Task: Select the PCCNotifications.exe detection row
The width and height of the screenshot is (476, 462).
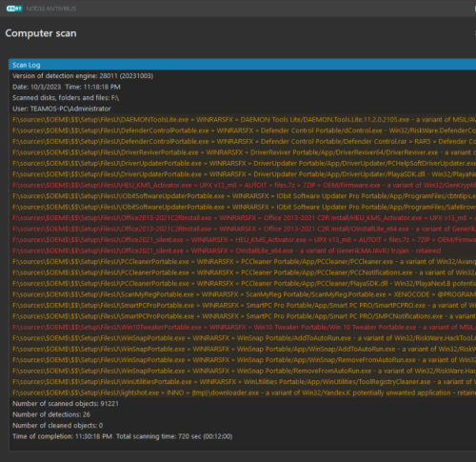Action: (243, 272)
